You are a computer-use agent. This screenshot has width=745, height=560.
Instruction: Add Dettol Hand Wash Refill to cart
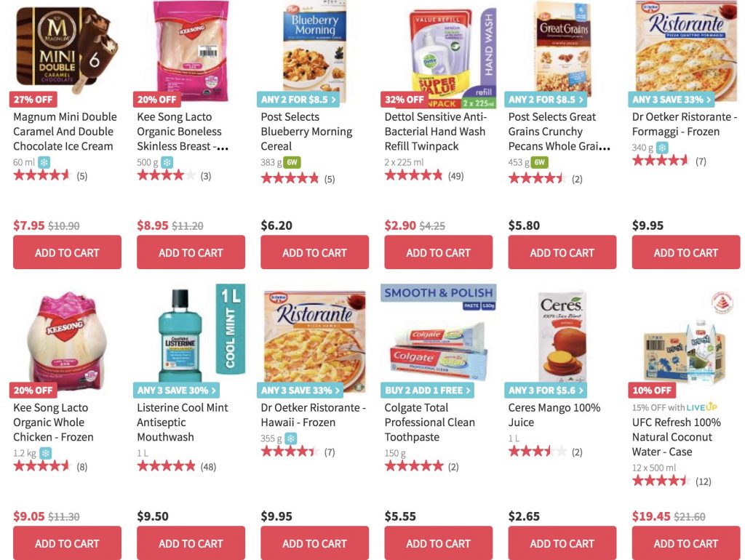[x=438, y=252]
